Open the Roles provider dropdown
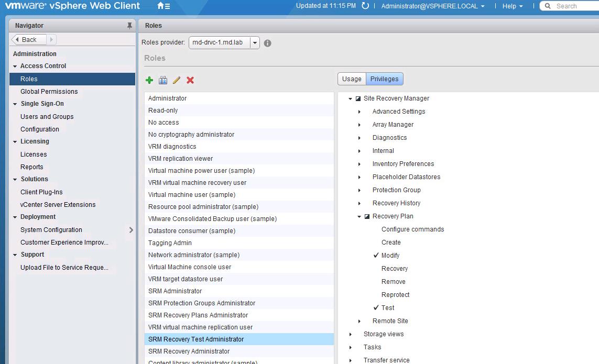This screenshot has height=364, width=599. click(255, 43)
